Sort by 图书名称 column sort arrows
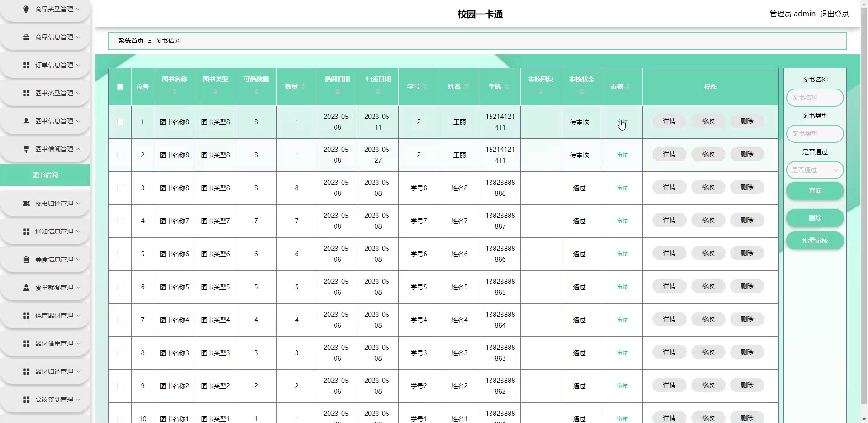This screenshot has width=868, height=423. (175, 92)
